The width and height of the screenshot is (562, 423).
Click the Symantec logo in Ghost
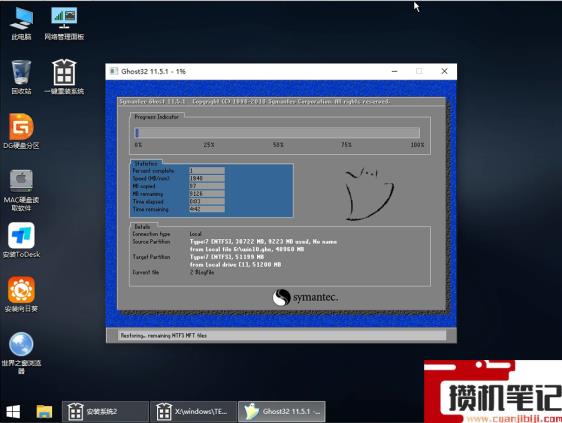tap(305, 297)
